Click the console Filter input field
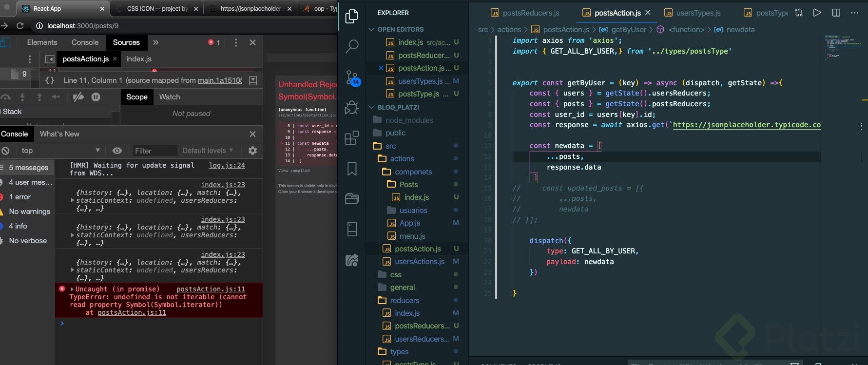868x365 pixels. pyautogui.click(x=154, y=151)
